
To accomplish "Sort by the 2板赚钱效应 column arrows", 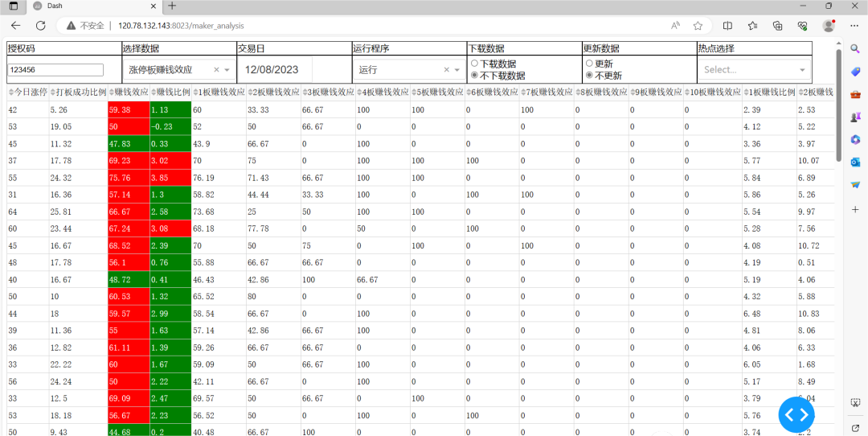I will pyautogui.click(x=250, y=93).
